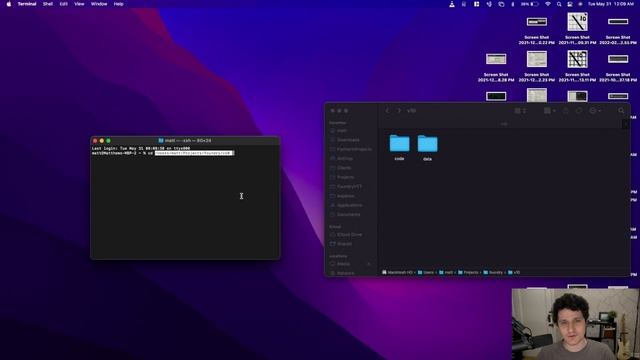Select Screen Shot 2021-11...09.31 PM desktop file

(x=577, y=29)
